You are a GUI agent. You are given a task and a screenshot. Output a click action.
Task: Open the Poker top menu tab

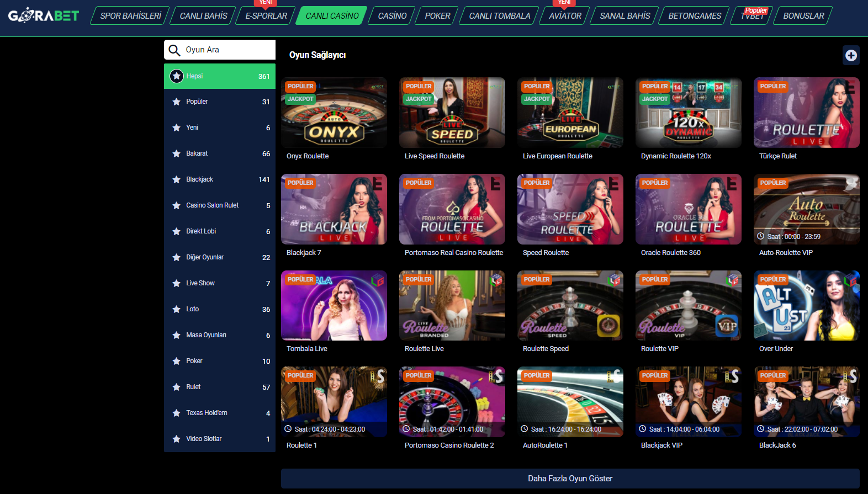click(437, 15)
